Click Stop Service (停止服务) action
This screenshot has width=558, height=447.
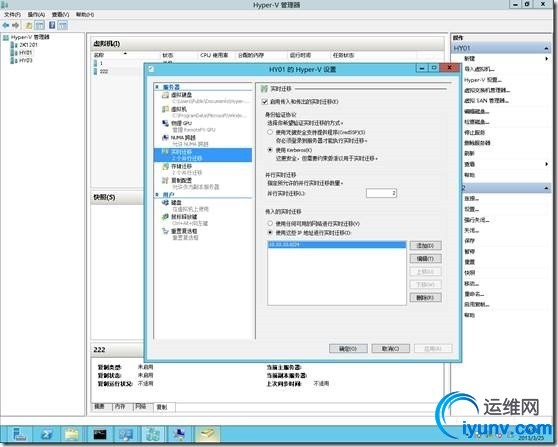click(x=475, y=132)
